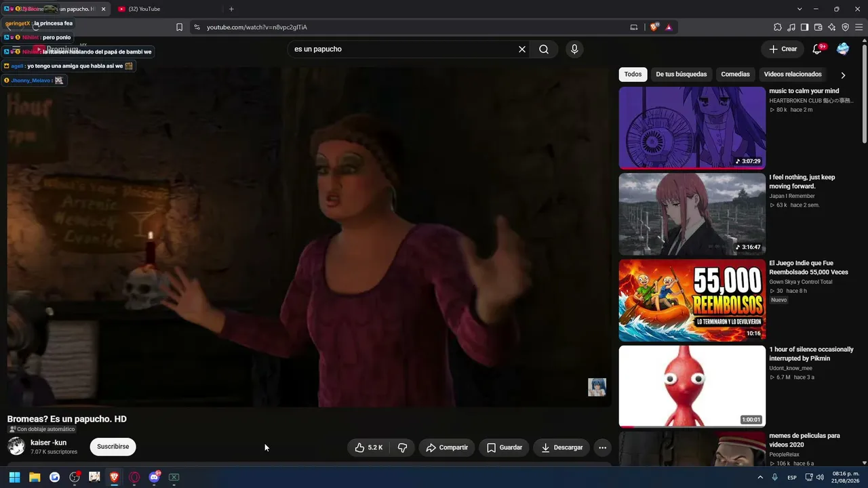Select the Videos relacionados chip
The image size is (868, 488).
tap(792, 75)
